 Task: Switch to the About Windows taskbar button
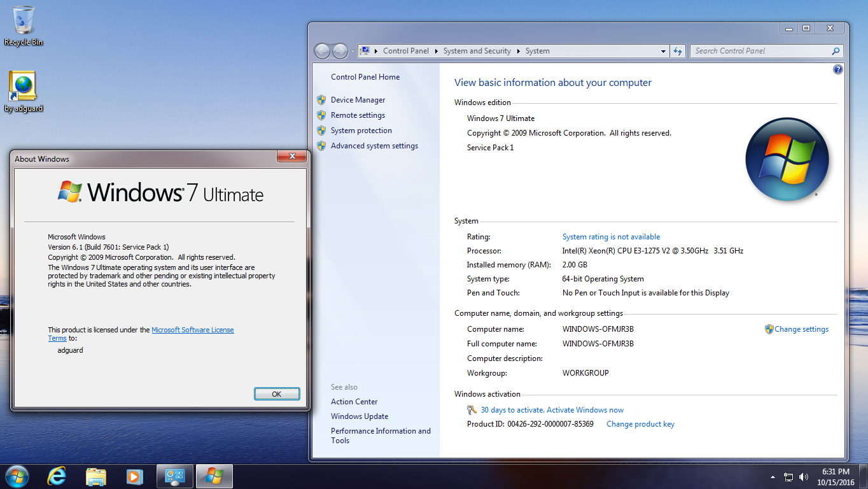214,476
